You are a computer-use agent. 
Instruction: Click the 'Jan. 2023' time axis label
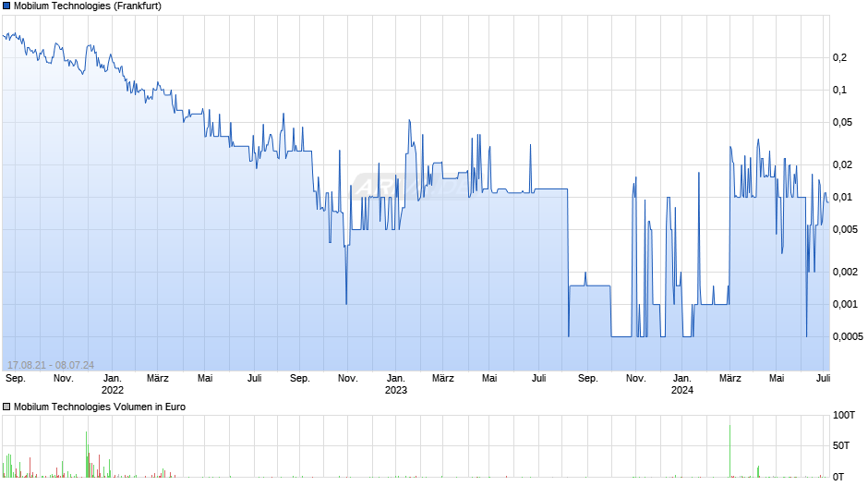click(396, 384)
